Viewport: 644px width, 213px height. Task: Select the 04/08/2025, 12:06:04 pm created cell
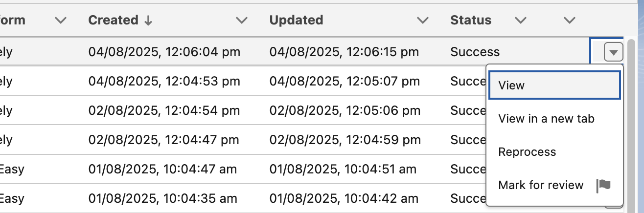tap(164, 52)
